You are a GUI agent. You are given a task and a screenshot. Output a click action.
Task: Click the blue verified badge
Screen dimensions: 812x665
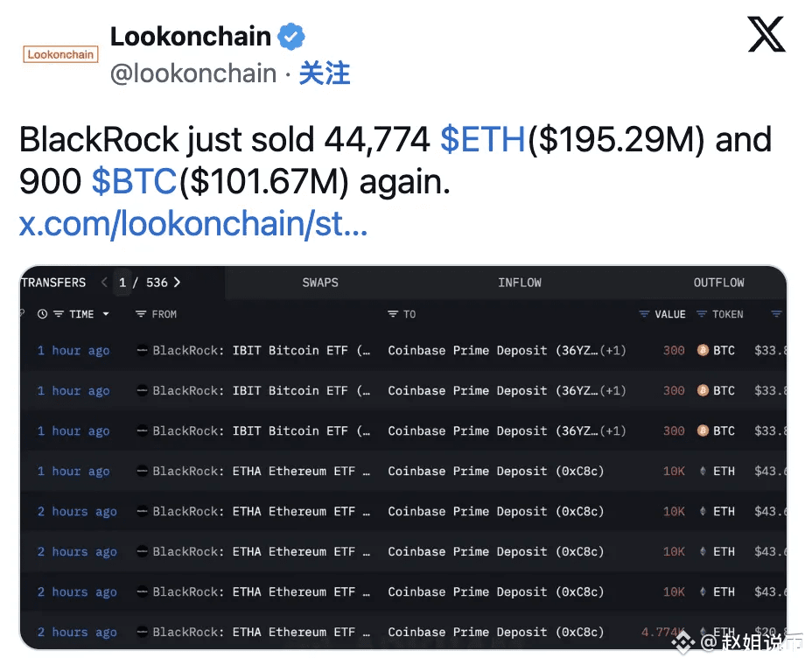291,37
